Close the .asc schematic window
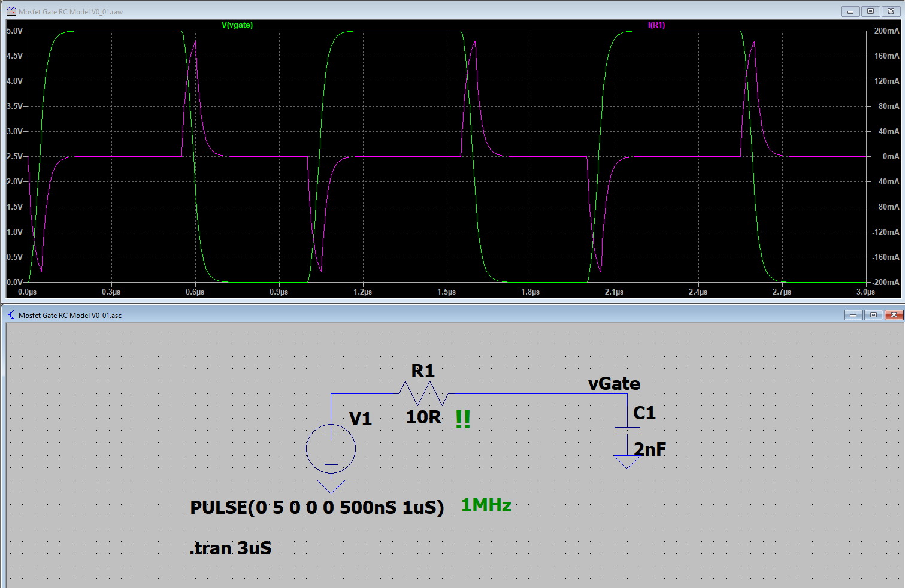 [894, 315]
